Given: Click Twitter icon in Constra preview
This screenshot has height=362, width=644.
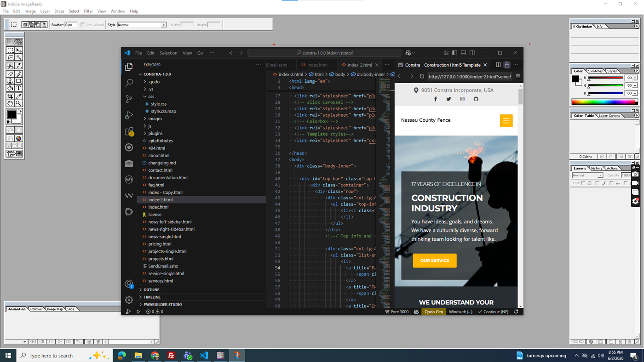Looking at the screenshot, I should coord(449,99).
